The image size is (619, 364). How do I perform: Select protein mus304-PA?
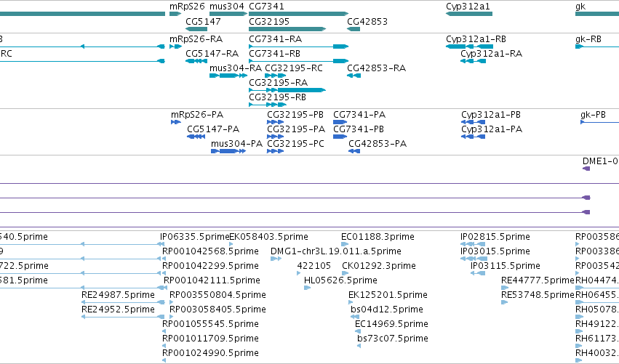pos(236,144)
